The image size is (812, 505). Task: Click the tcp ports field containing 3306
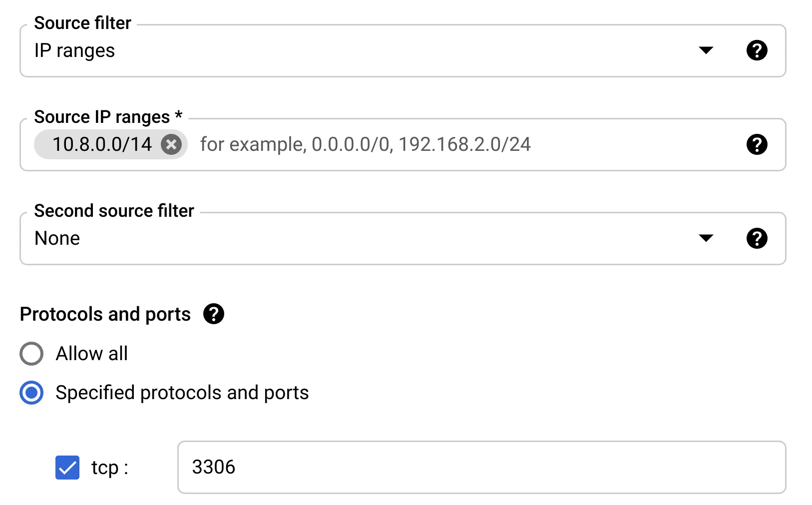[481, 468]
